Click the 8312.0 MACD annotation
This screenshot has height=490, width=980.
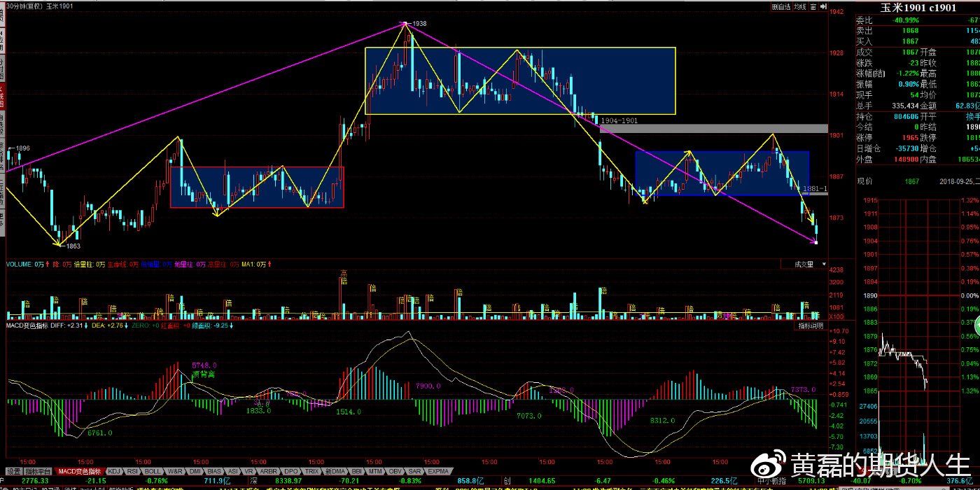662,421
